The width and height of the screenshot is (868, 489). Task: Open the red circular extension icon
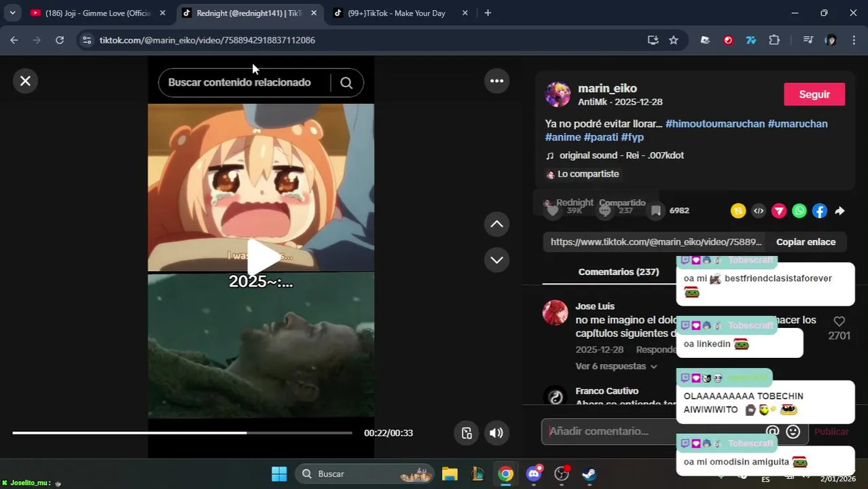click(x=728, y=40)
